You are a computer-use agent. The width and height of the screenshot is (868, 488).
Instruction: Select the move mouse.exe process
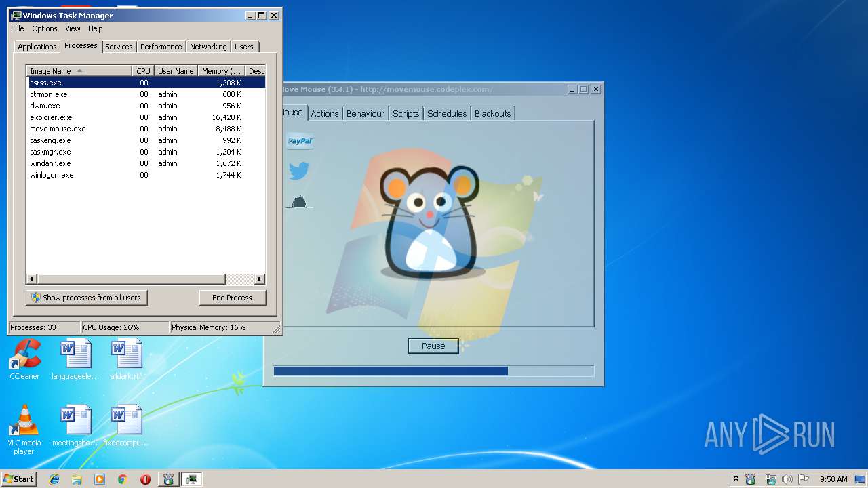pos(145,129)
